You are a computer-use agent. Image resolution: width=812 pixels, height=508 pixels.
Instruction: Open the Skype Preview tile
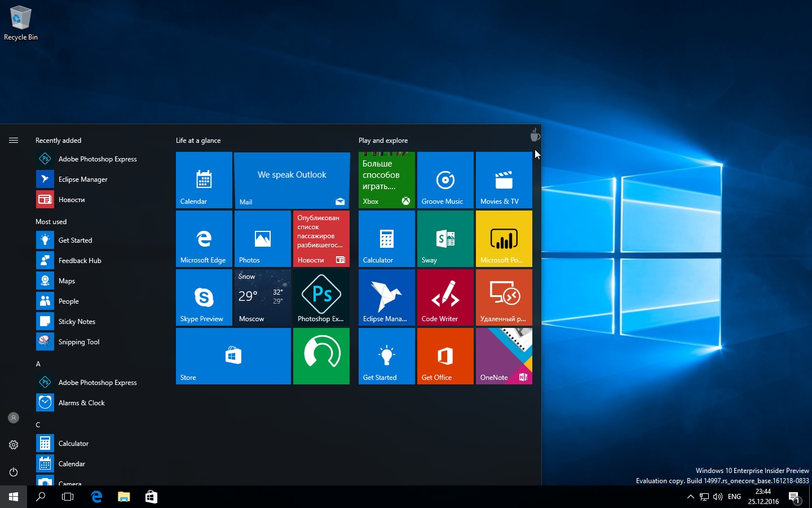tap(204, 297)
